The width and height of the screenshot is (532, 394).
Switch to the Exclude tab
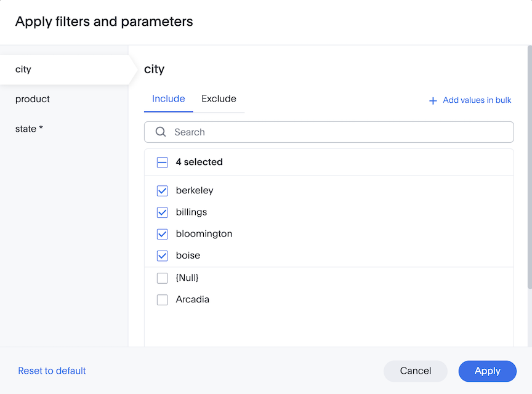[219, 98]
